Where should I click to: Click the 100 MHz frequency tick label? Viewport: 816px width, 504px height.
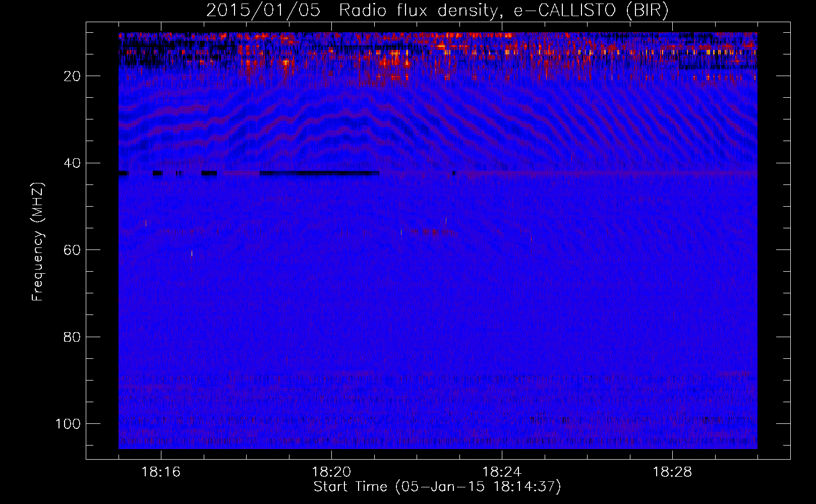point(68,424)
